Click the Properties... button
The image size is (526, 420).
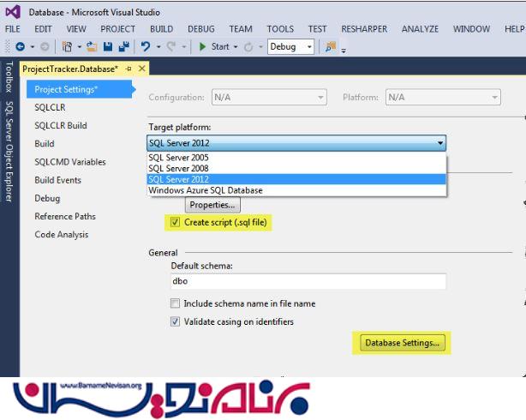click(x=213, y=205)
